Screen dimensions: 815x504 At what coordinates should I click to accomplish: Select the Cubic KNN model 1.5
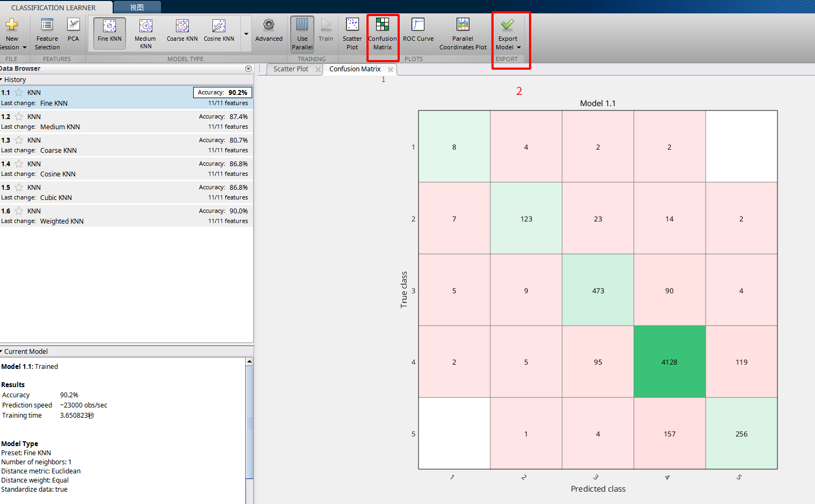click(107, 191)
